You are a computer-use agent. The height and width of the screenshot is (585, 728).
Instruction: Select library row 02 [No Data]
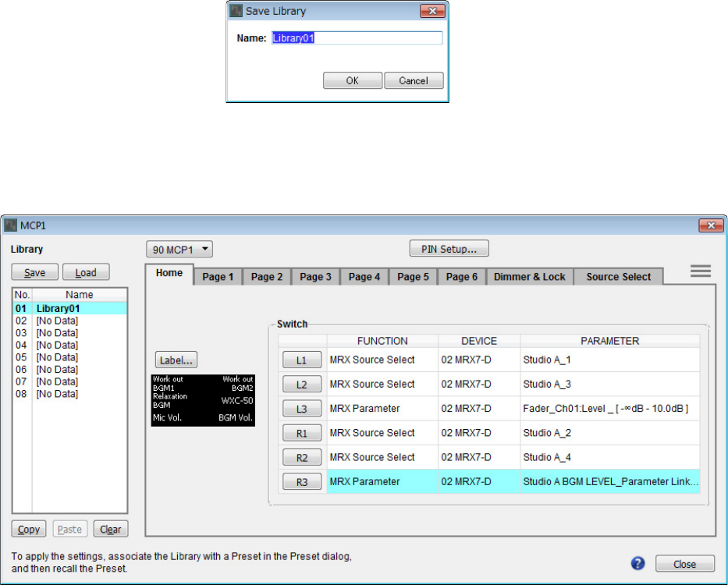coord(70,321)
